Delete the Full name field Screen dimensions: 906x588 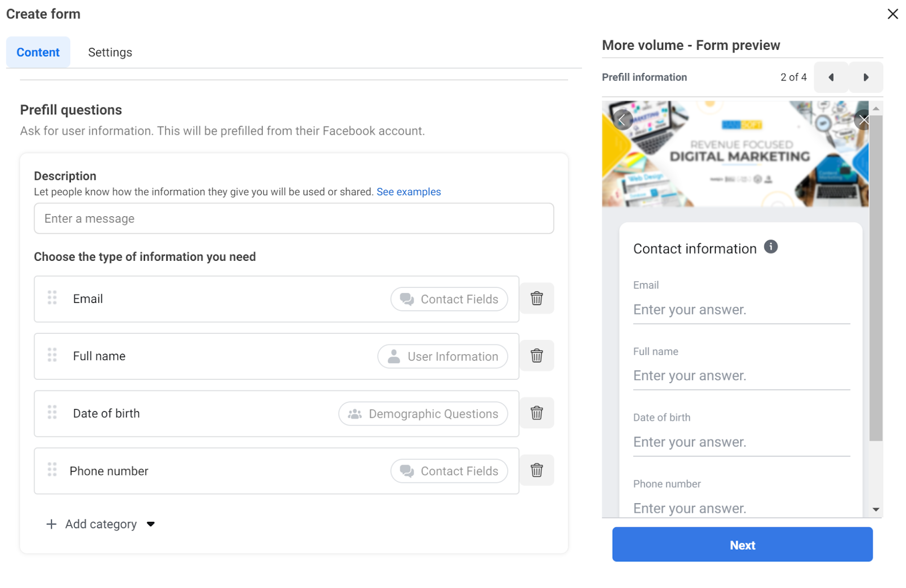[536, 355]
